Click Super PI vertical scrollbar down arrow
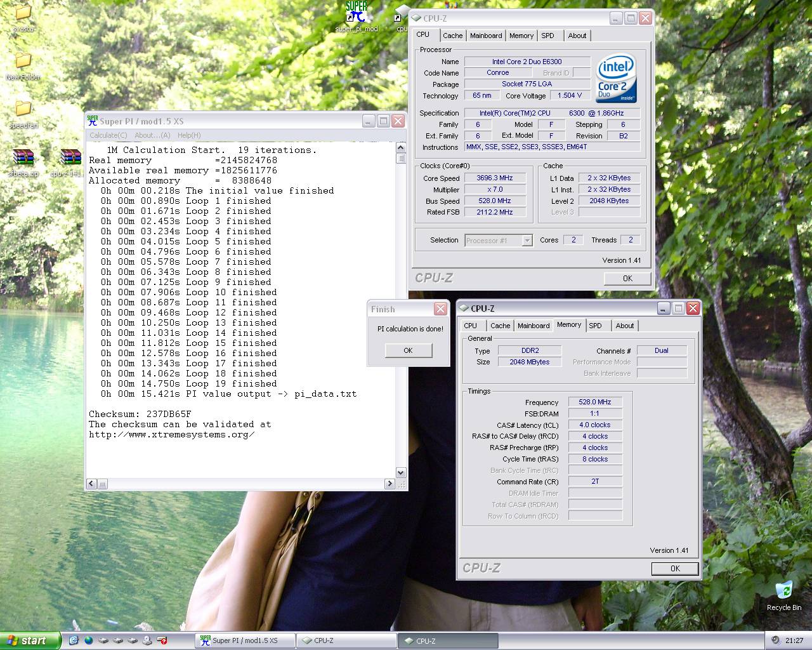812x650 pixels. [401, 472]
